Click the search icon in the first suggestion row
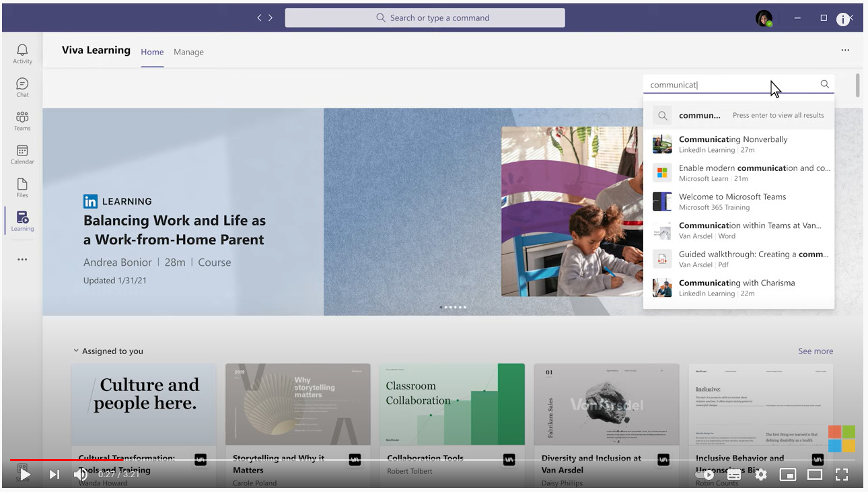The image size is (868, 492). tap(663, 116)
